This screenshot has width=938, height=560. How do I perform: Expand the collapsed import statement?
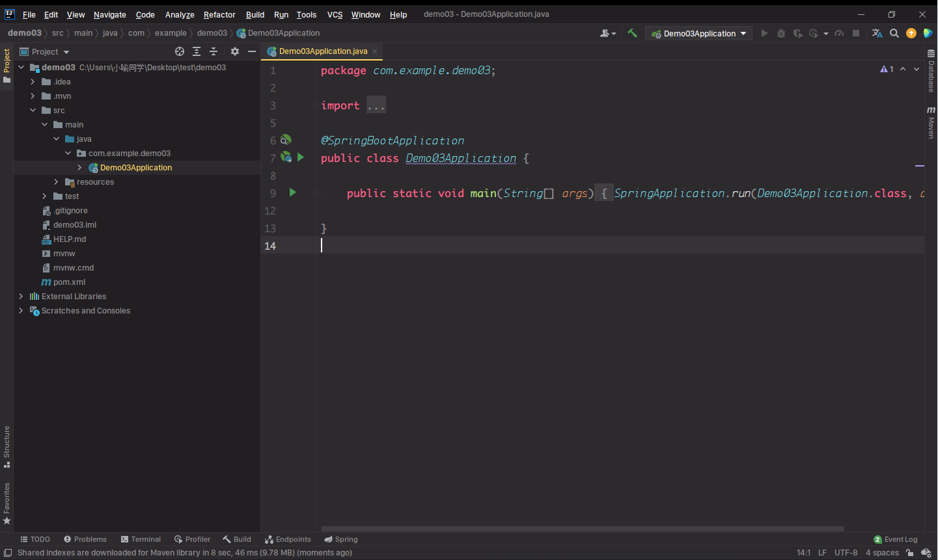click(376, 105)
